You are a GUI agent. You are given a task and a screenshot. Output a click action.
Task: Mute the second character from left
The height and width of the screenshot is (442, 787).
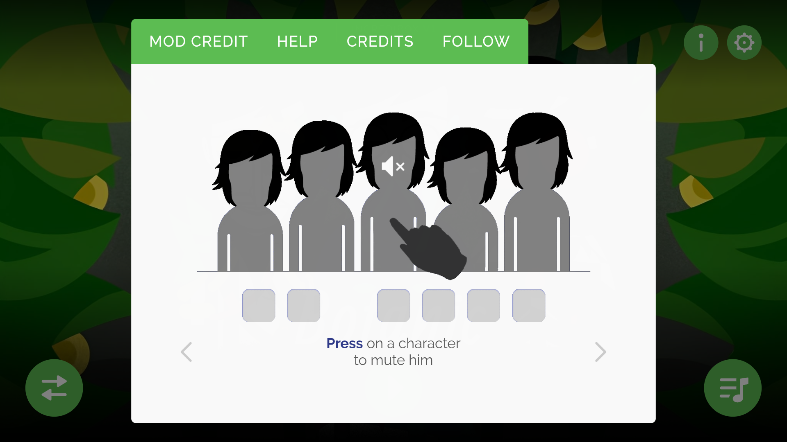pyautogui.click(x=321, y=196)
